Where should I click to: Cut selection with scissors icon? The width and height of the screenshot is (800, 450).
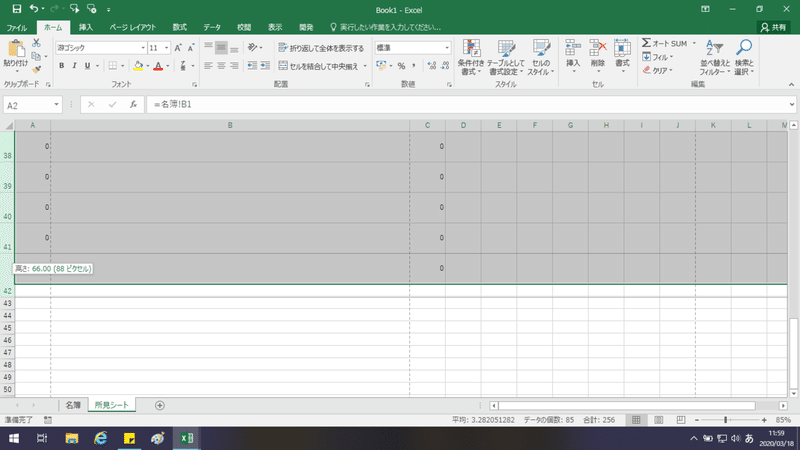coord(36,43)
